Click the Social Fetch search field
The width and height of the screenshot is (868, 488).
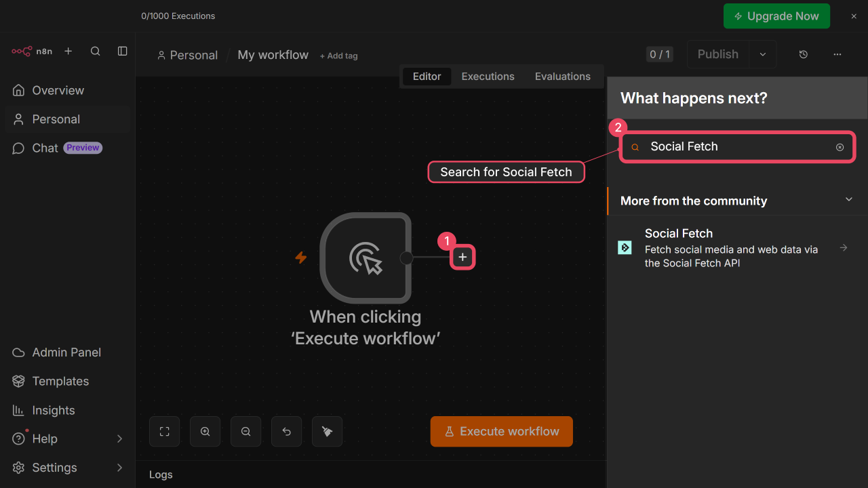point(738,147)
